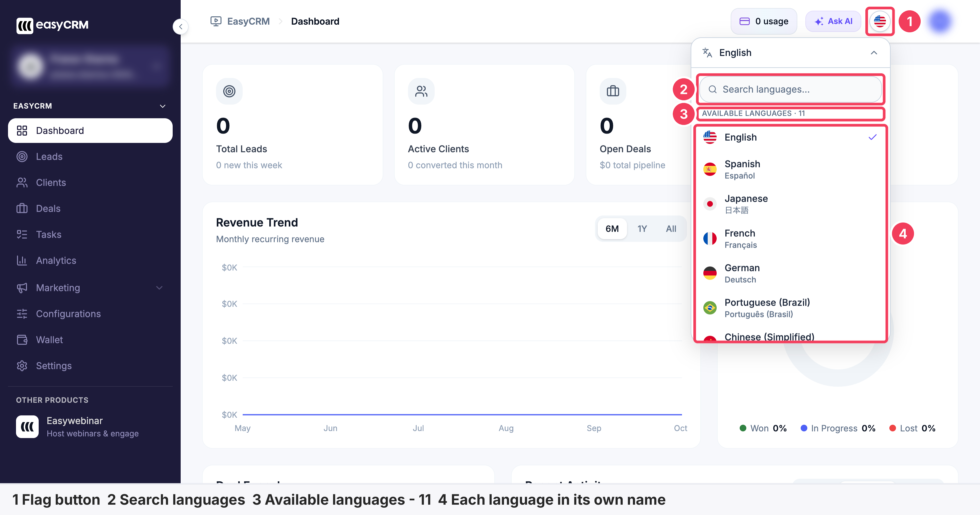The width and height of the screenshot is (980, 515).
Task: Show All revenue history
Action: 671,229
